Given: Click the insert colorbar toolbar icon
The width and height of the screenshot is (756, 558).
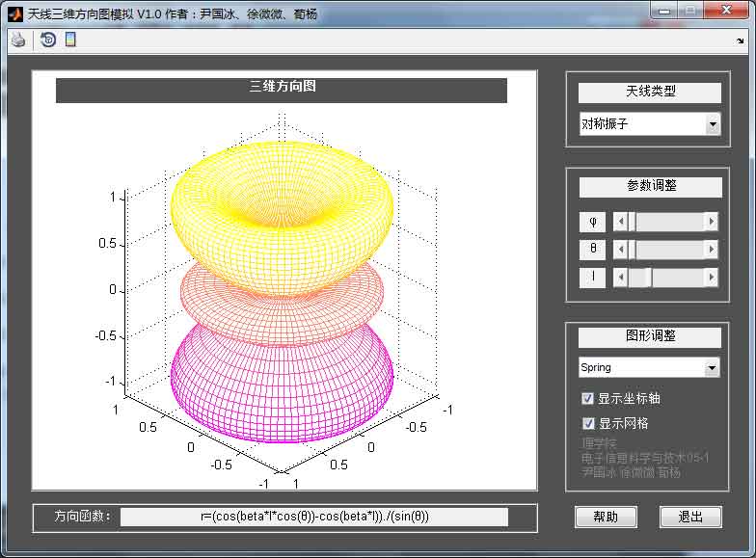Looking at the screenshot, I should [x=70, y=40].
